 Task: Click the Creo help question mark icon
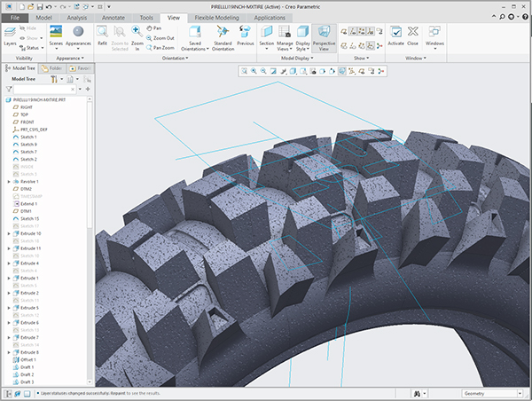click(525, 17)
